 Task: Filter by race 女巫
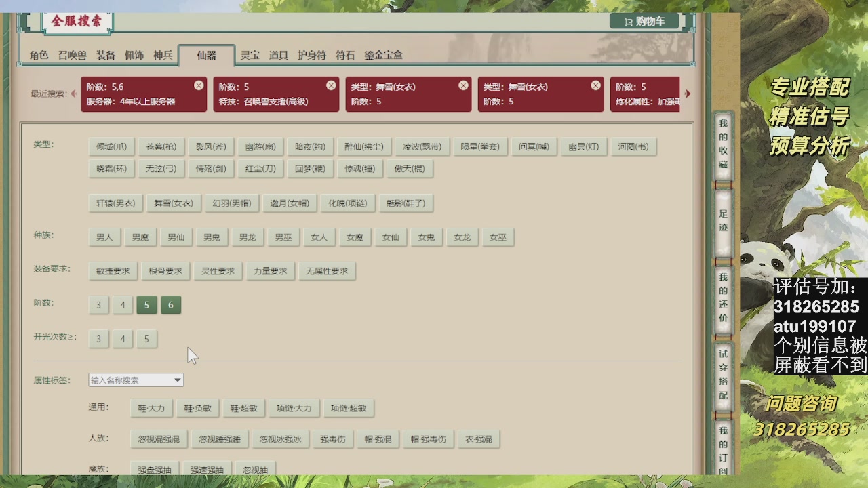point(498,237)
